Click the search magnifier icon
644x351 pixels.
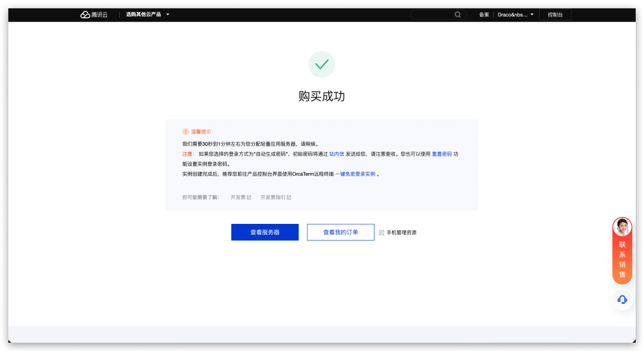(x=457, y=14)
